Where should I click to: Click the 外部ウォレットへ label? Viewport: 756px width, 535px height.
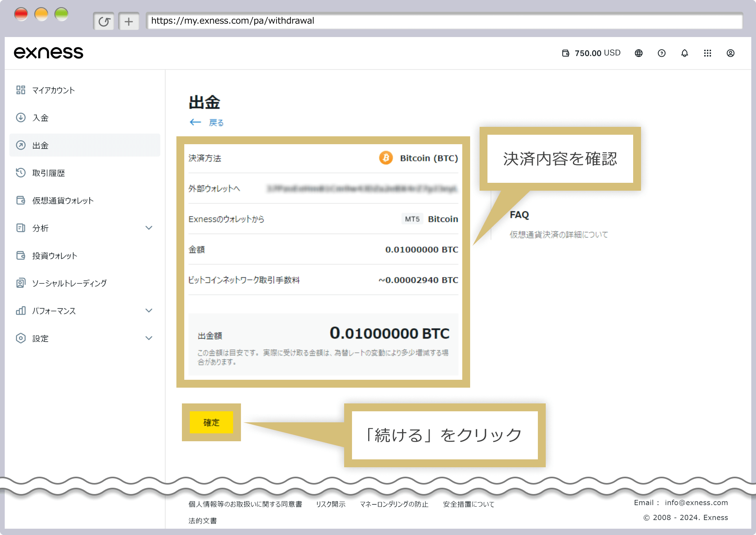pos(214,189)
